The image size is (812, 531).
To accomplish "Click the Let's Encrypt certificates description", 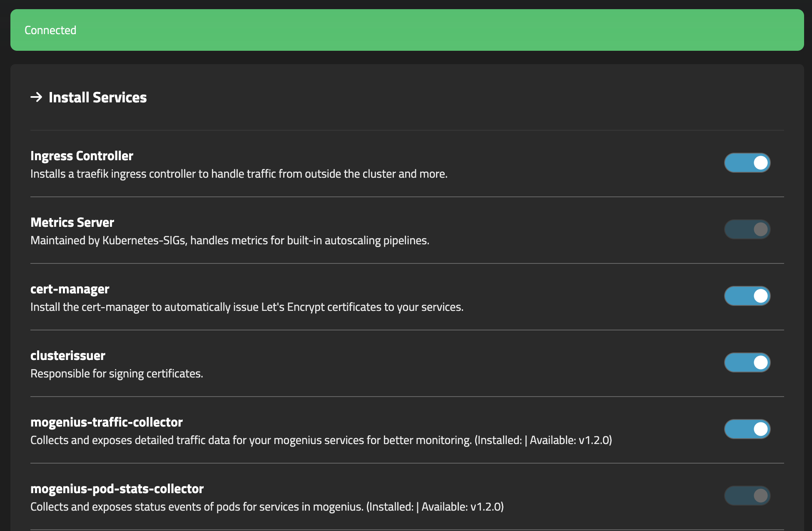I will 247,307.
